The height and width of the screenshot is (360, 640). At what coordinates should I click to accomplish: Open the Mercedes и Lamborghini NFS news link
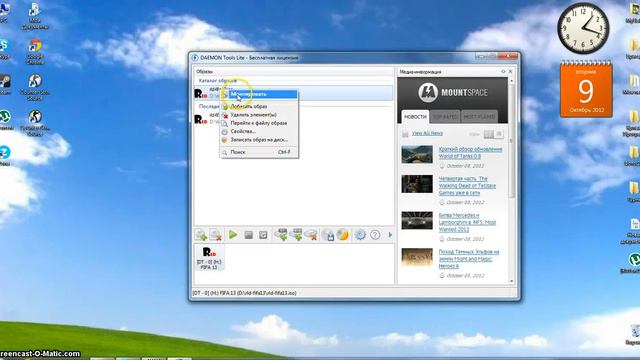(467, 222)
